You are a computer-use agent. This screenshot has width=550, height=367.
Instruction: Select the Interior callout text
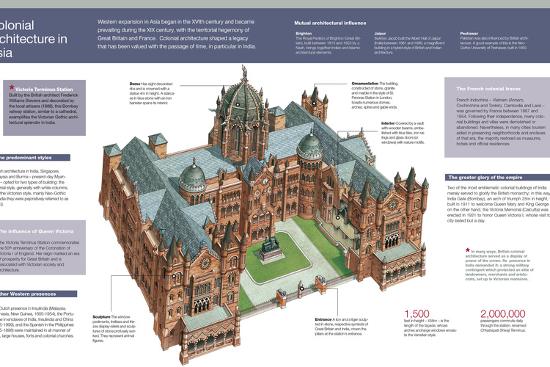pos(403,133)
